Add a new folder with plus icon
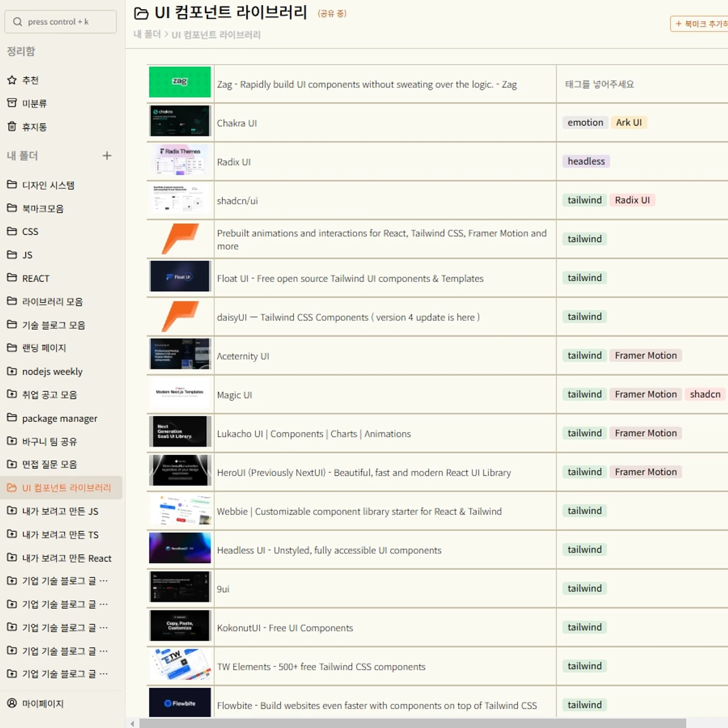 [x=107, y=156]
